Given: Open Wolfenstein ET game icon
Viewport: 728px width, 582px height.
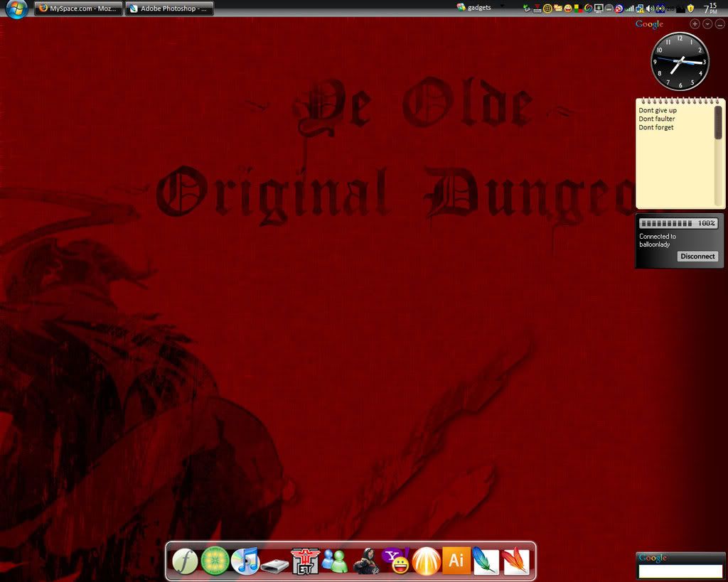Looking at the screenshot, I should click(305, 561).
